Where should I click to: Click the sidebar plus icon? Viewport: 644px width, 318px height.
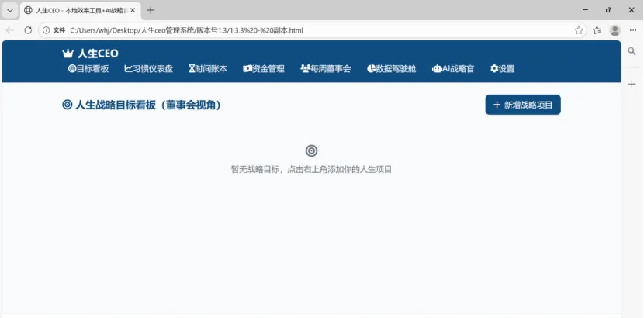click(632, 84)
